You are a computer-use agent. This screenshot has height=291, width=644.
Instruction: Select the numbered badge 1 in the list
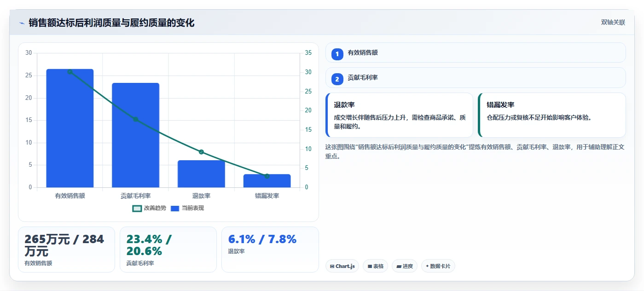(x=337, y=54)
